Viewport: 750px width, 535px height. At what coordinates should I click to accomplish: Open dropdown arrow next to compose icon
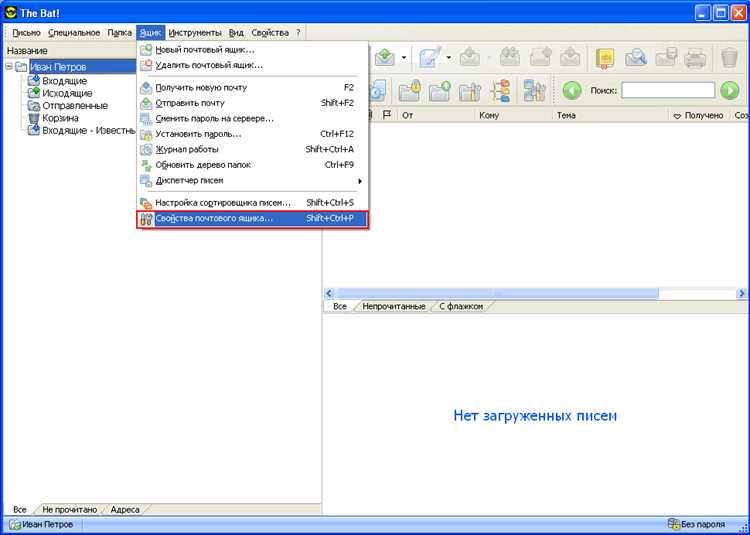[449, 58]
